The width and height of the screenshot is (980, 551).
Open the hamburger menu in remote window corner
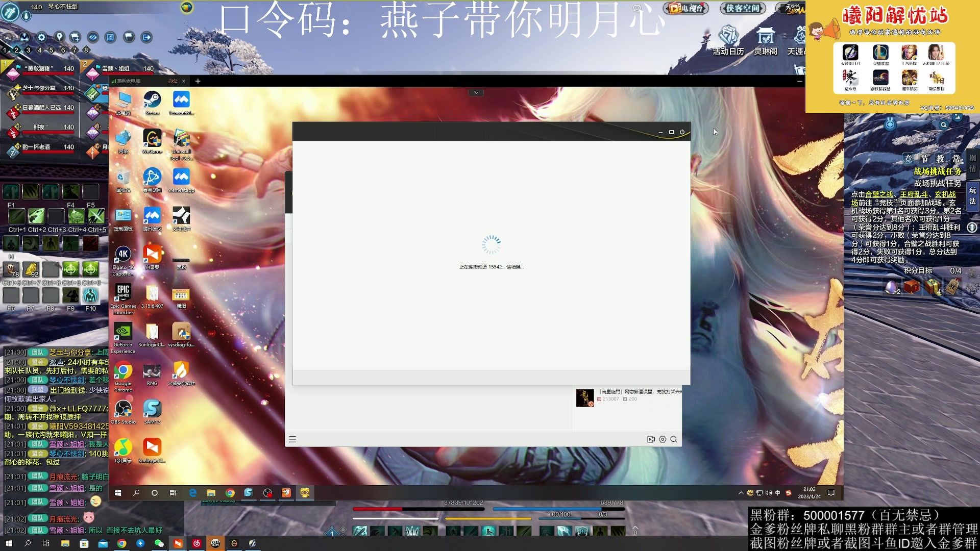pos(292,439)
